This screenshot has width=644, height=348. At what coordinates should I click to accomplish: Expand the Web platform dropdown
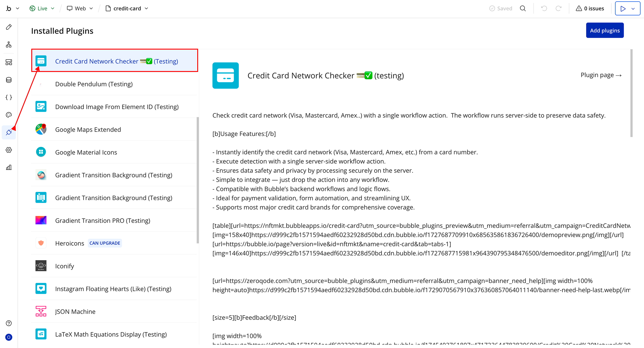point(80,8)
